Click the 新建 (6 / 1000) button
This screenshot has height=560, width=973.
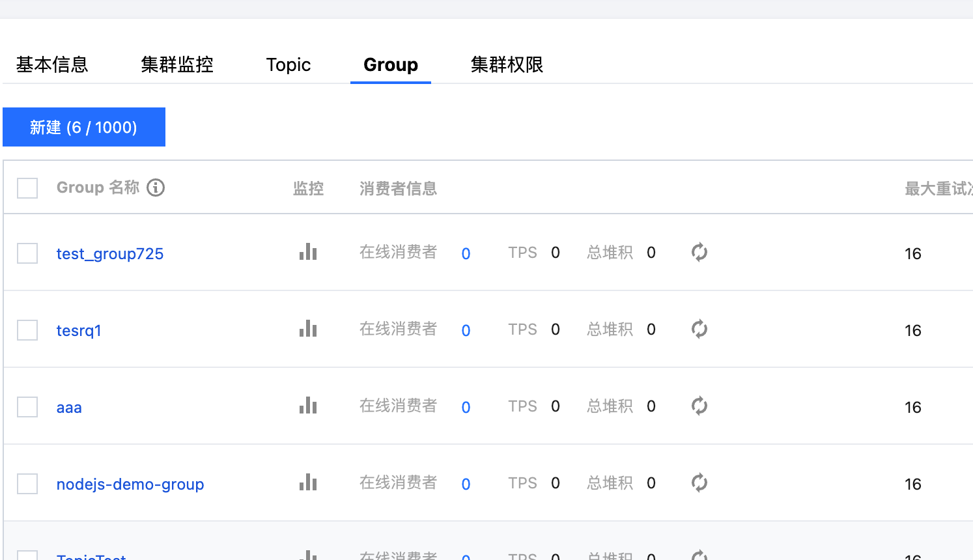pos(84,127)
